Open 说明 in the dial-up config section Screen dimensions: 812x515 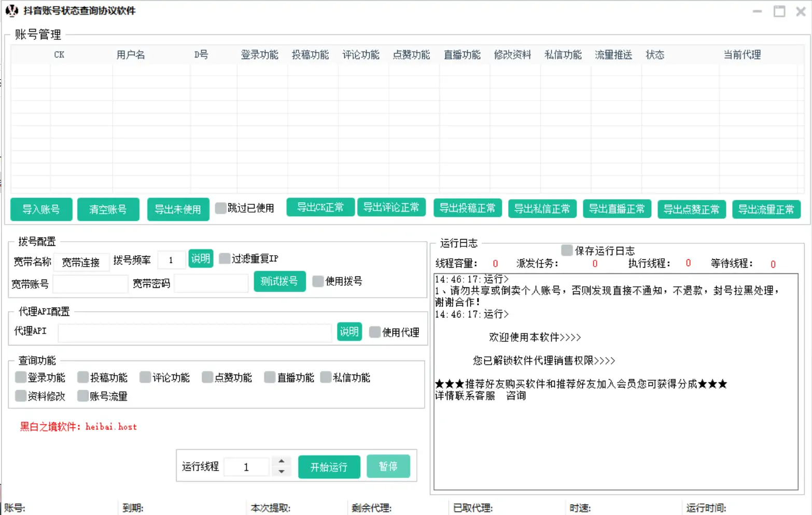[x=201, y=258]
